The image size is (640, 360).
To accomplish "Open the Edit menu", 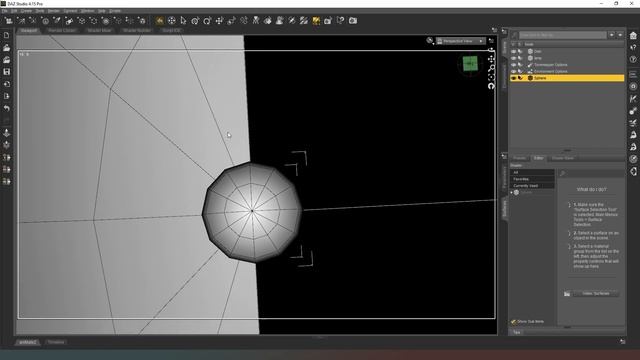I will coord(14,11).
